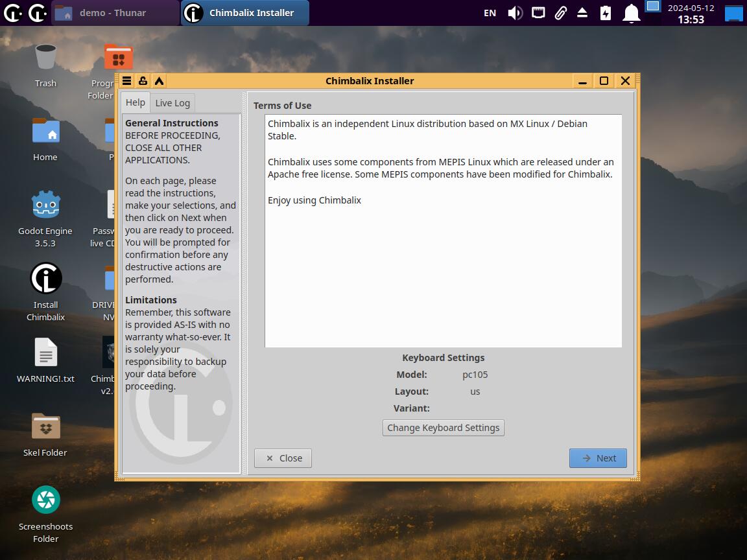This screenshot has height=560, width=747.
Task: Launch Godot Engine 3.5.3 desktop icon
Action: [x=45, y=218]
